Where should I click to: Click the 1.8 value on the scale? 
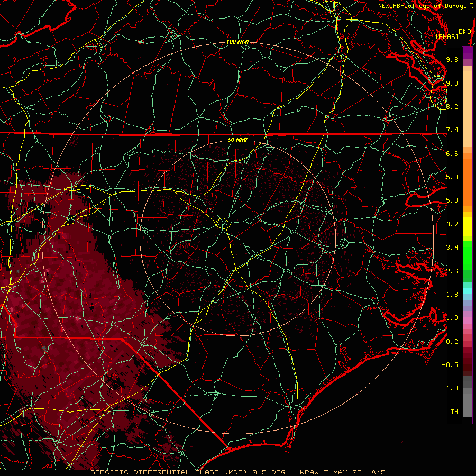(x=452, y=295)
